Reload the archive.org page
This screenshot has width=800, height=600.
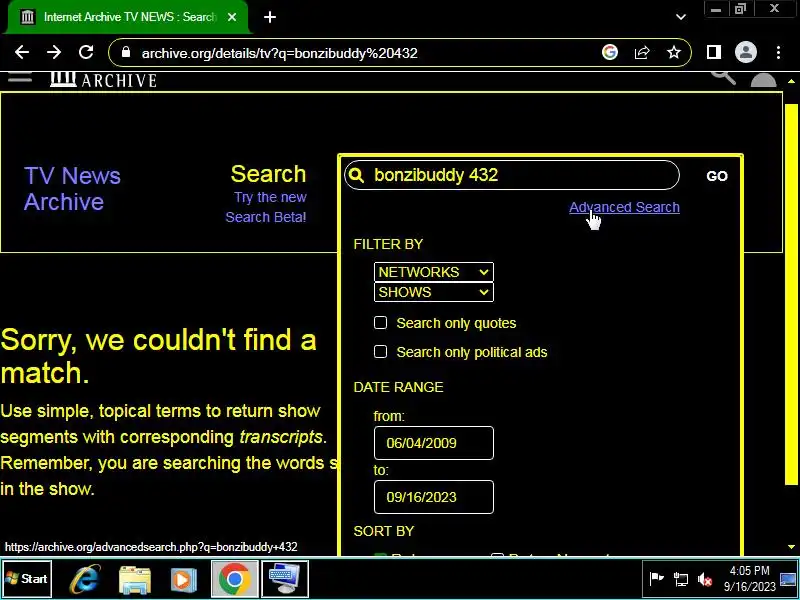86,52
